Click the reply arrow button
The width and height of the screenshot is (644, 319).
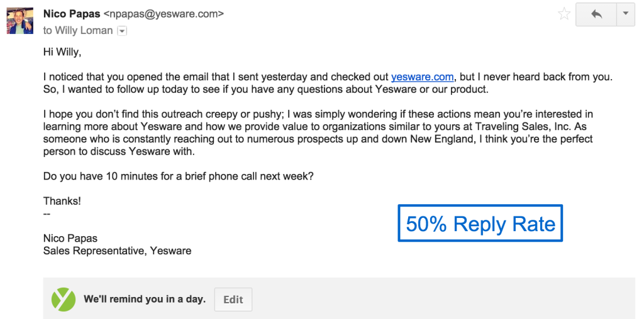[x=596, y=14]
